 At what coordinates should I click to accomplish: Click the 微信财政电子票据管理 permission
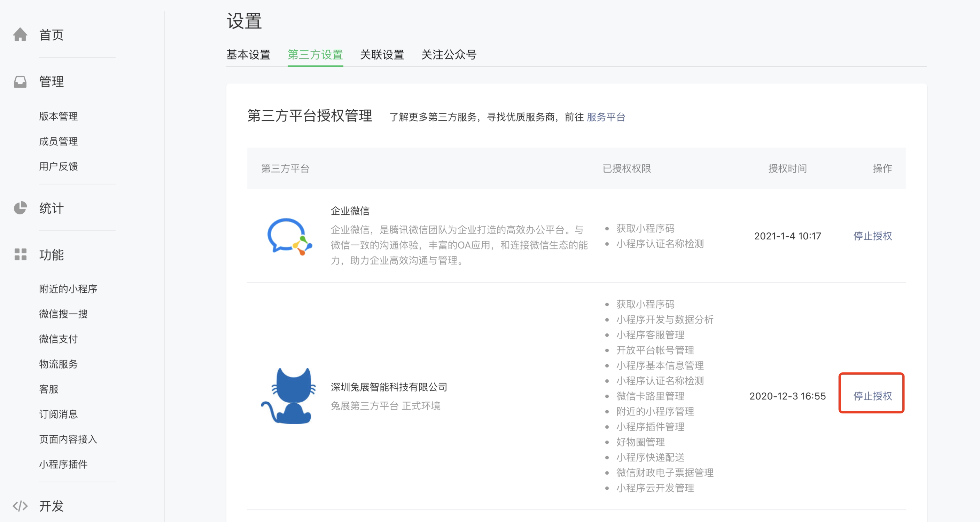(664, 473)
